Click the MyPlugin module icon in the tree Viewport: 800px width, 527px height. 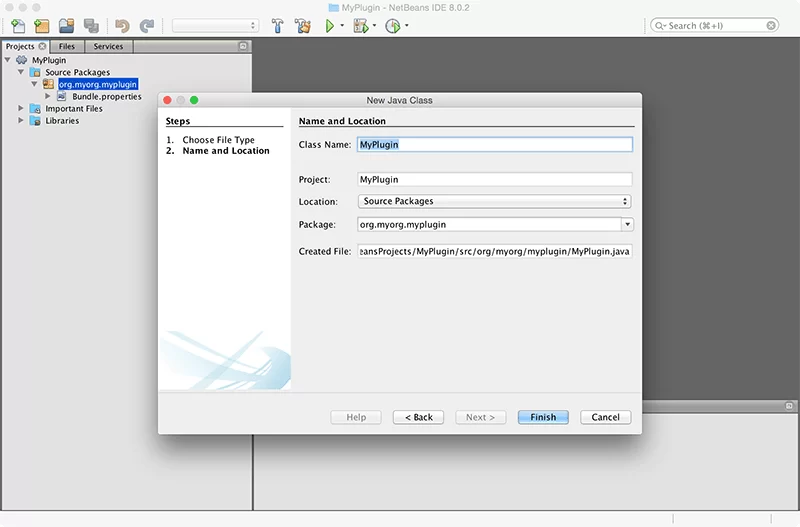click(21, 60)
